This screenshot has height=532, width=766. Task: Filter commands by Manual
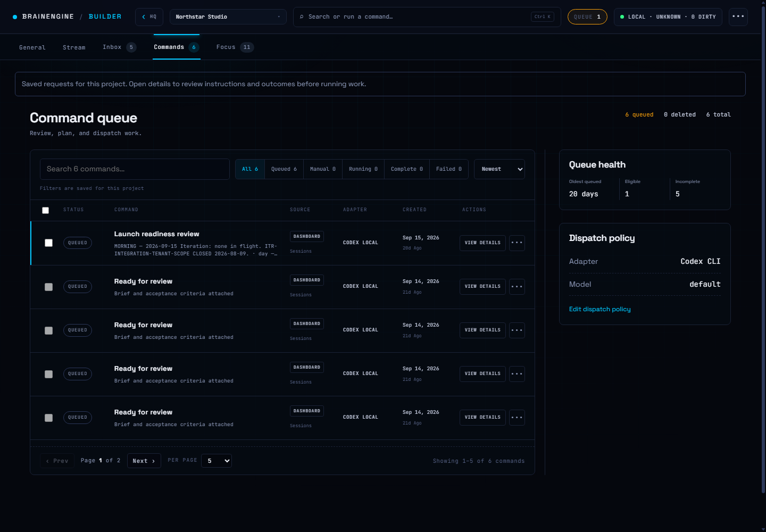coord(323,169)
